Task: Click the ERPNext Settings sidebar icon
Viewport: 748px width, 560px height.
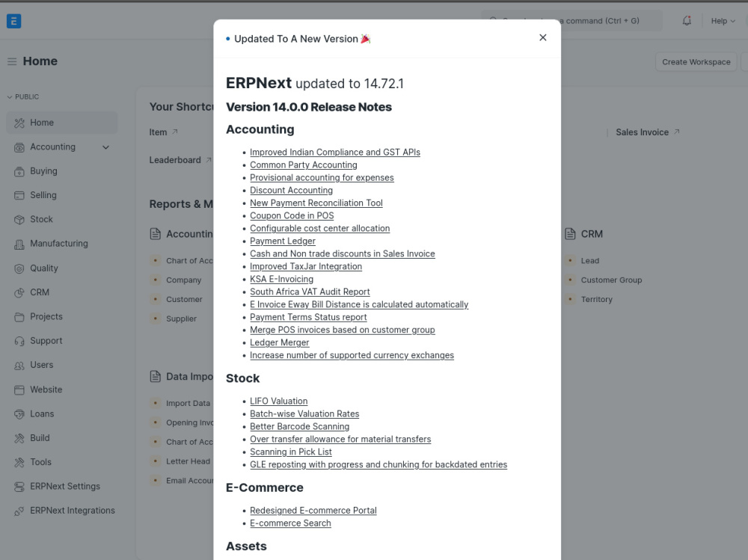Action: coord(19,487)
